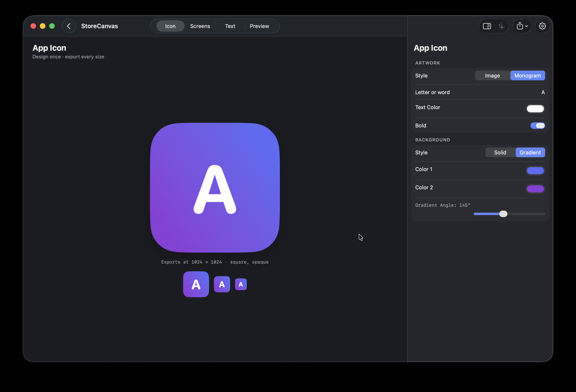Choose Gradient background style

coord(530,153)
